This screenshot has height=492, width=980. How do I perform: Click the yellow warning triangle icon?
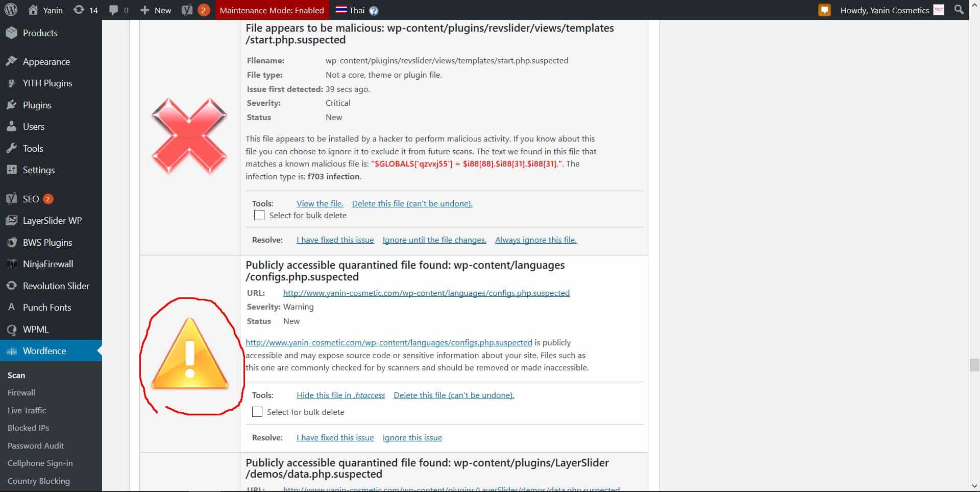190,354
